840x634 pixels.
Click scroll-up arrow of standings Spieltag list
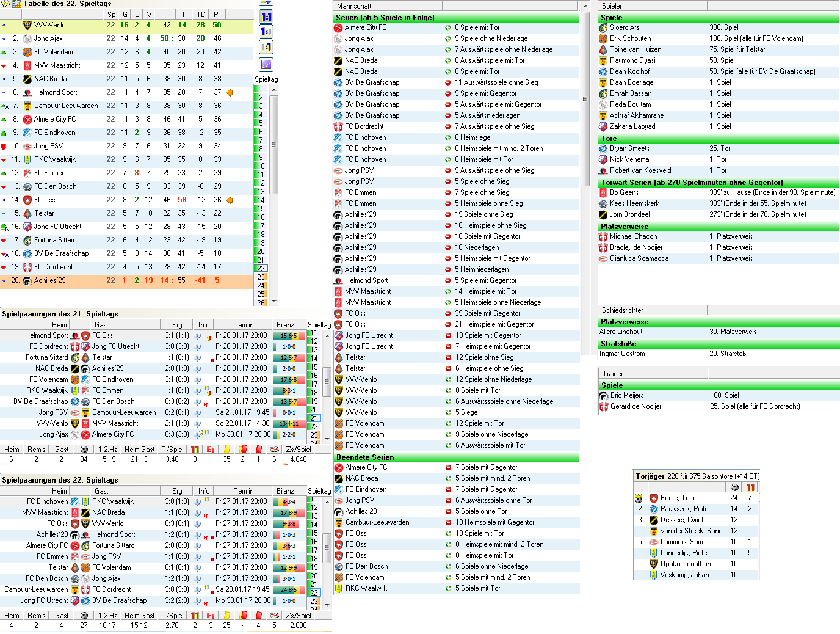[x=274, y=90]
